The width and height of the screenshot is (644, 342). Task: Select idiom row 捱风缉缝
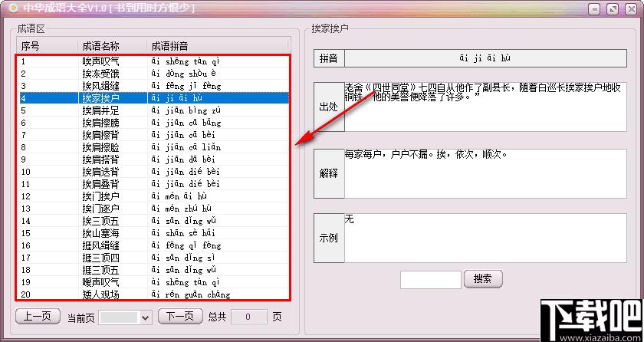(x=153, y=245)
